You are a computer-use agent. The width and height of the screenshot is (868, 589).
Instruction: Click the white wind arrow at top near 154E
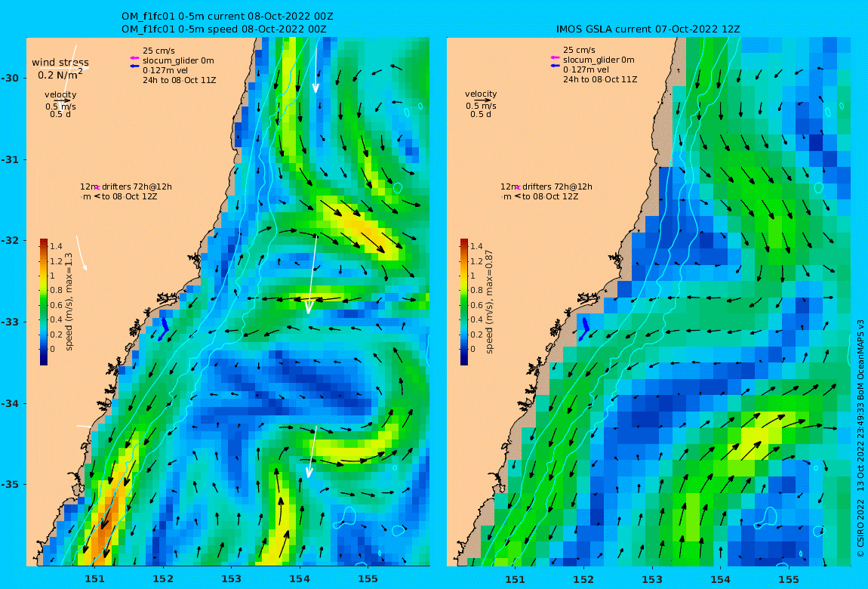click(x=316, y=66)
